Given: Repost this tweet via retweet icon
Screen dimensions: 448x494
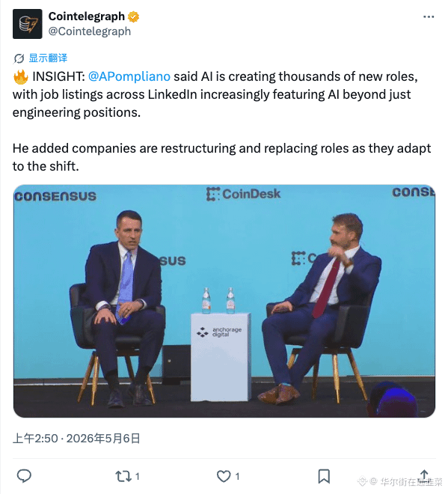Looking at the screenshot, I should point(123,476).
